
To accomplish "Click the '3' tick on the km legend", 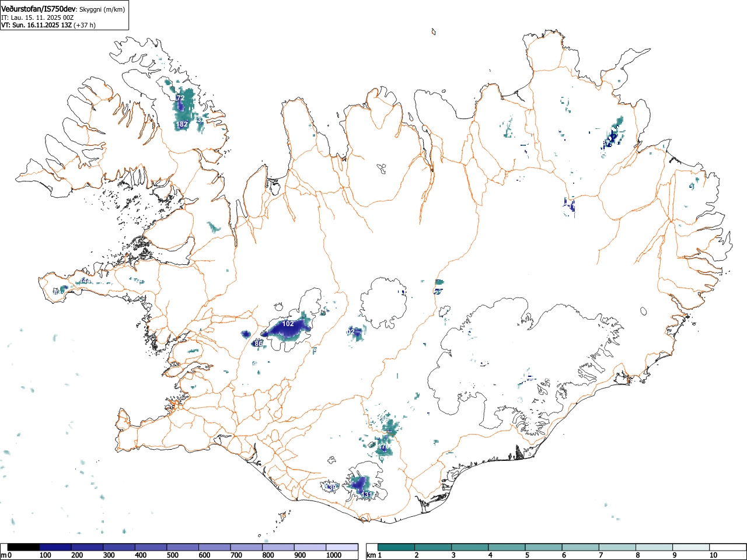I will [x=453, y=555].
